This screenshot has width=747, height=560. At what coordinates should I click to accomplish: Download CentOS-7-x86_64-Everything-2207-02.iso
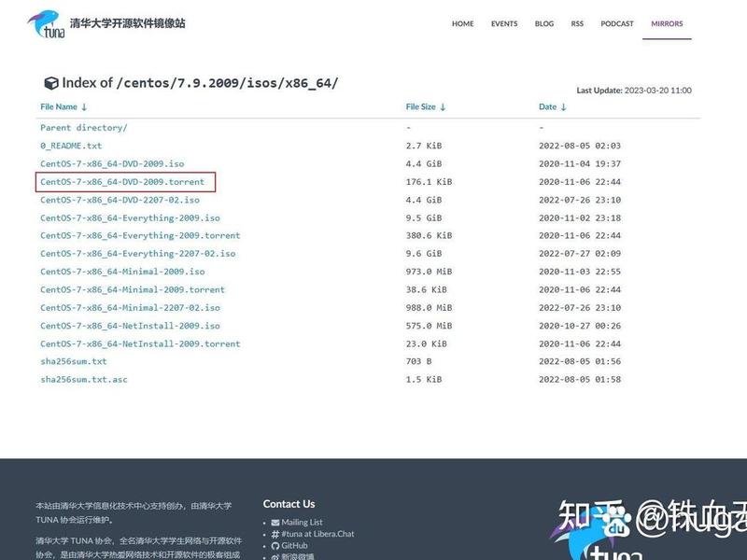tap(138, 254)
